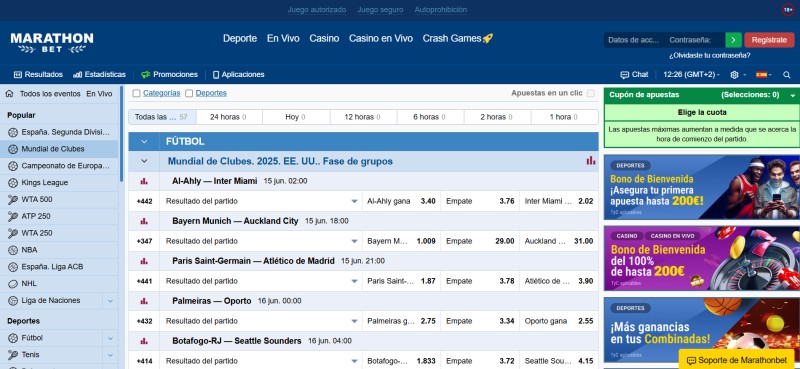Focus the Datos de acceso login field
Image resolution: width=800 pixels, height=369 pixels.
pos(634,40)
